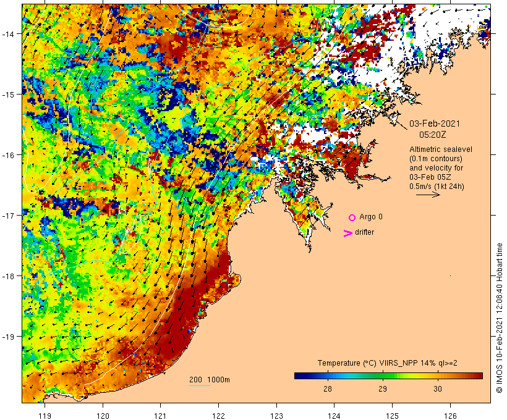This screenshot has width=507, height=420.
Task: Click the -16 latitude axis label
Action: point(7,155)
